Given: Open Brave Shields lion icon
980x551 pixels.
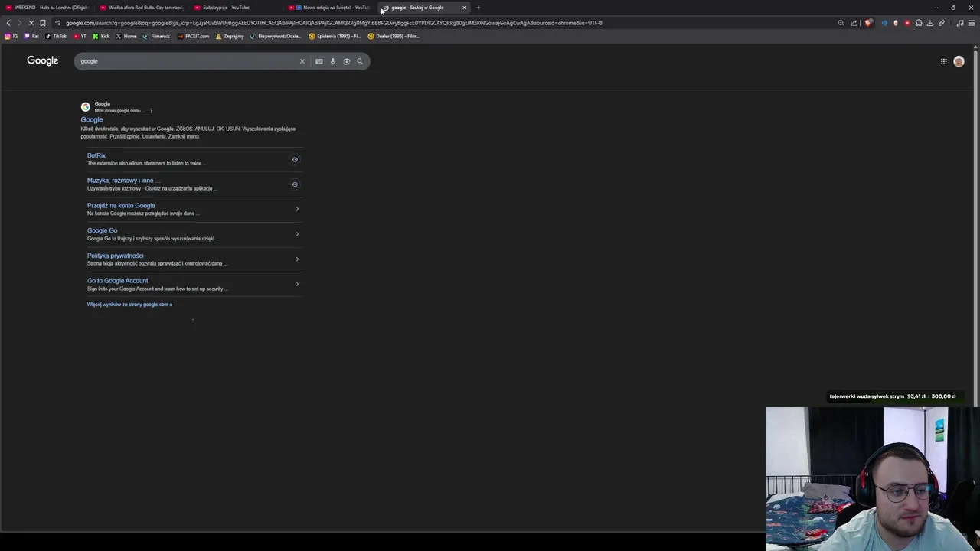Looking at the screenshot, I should pos(867,23).
